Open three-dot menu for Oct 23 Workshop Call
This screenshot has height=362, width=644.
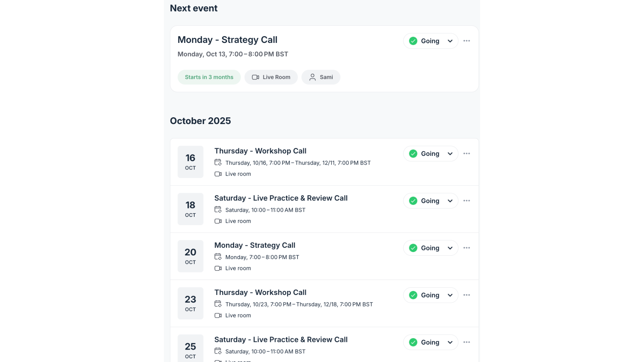(x=467, y=295)
